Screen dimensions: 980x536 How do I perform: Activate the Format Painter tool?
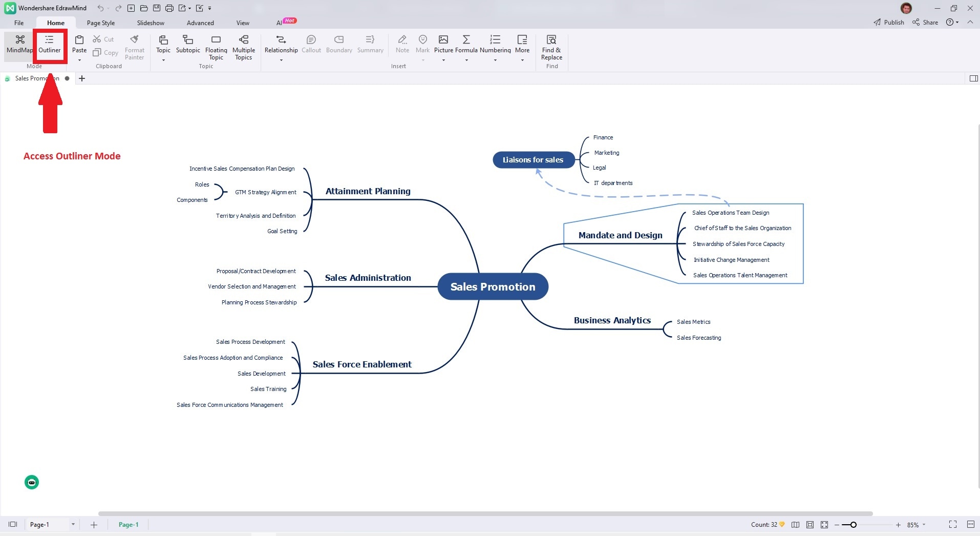pyautogui.click(x=135, y=47)
